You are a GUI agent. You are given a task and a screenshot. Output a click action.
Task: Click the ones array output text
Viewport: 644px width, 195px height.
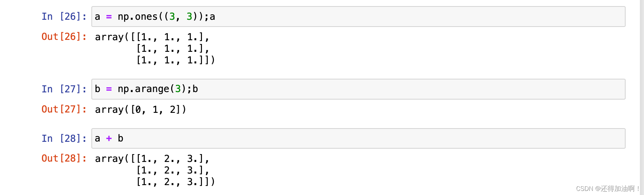click(x=155, y=48)
